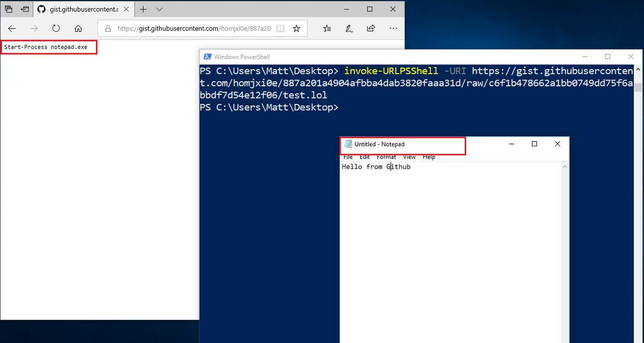Screen dimensions: 644x343
Task: Click the lock icon in address bar
Action: tap(108, 29)
